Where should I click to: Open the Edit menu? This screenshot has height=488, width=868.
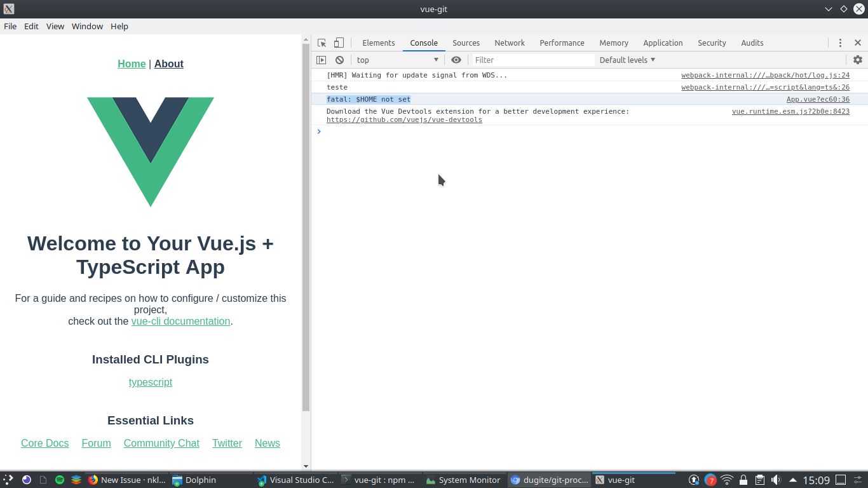pos(31,26)
